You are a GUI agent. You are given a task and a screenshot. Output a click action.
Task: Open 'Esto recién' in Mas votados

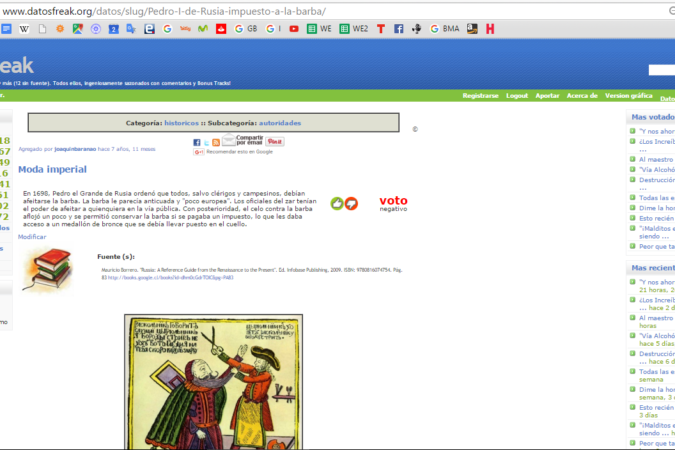657,218
